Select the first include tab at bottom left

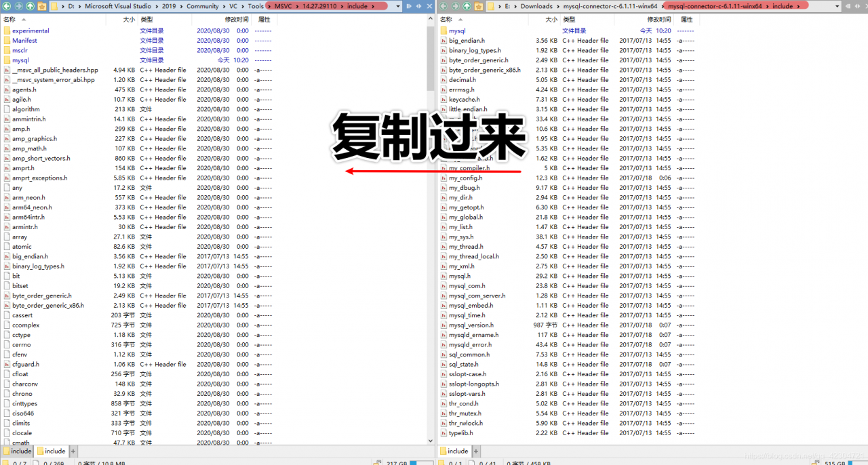tap(17, 451)
